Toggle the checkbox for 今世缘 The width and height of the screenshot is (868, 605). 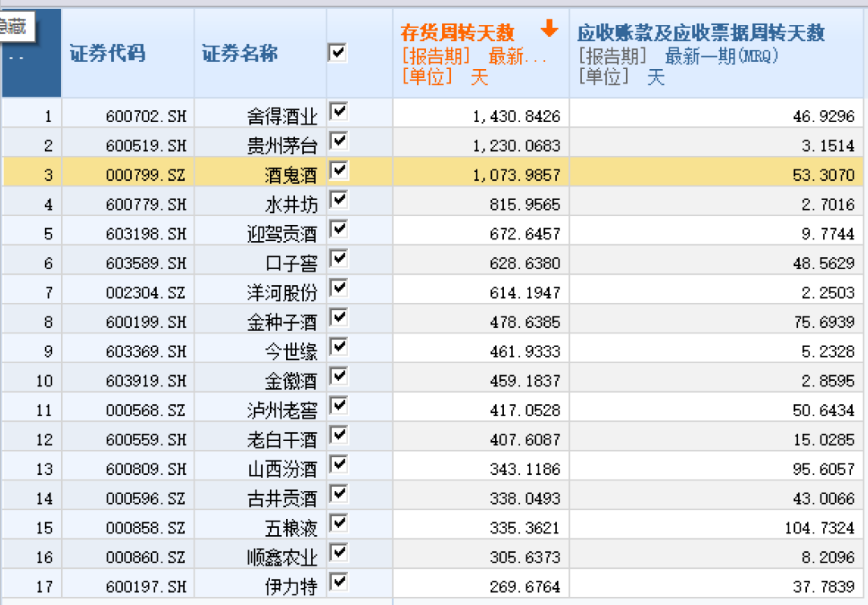pos(338,346)
